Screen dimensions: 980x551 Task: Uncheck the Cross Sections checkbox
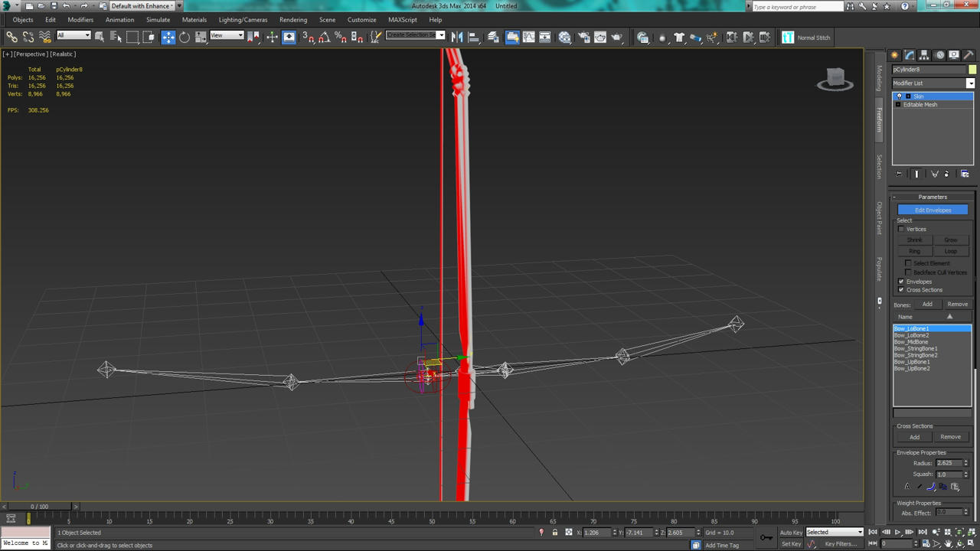pyautogui.click(x=901, y=290)
